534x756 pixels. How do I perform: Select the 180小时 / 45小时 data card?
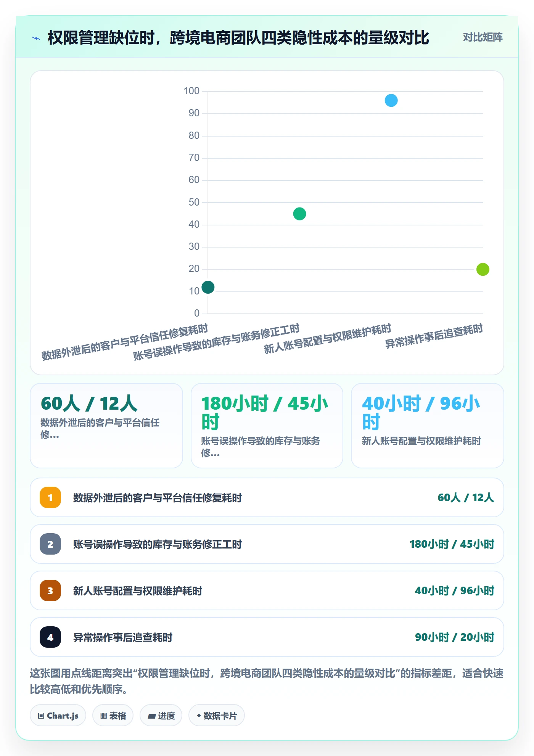click(267, 426)
